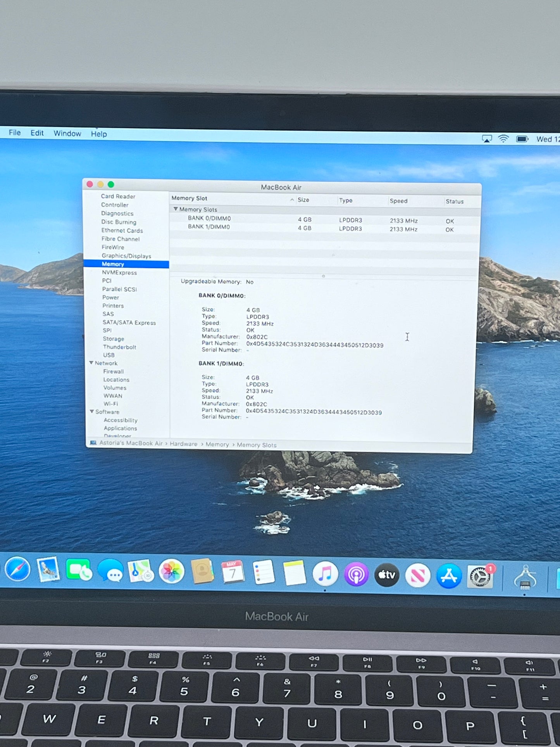Open Safari from the Dock
Screen dimensions: 560x747
pyautogui.click(x=17, y=569)
